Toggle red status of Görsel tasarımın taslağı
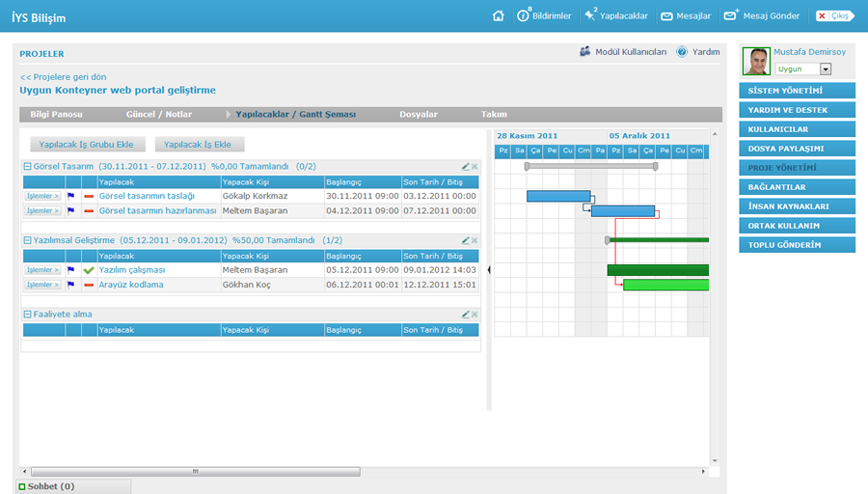868x494 pixels. (x=89, y=196)
